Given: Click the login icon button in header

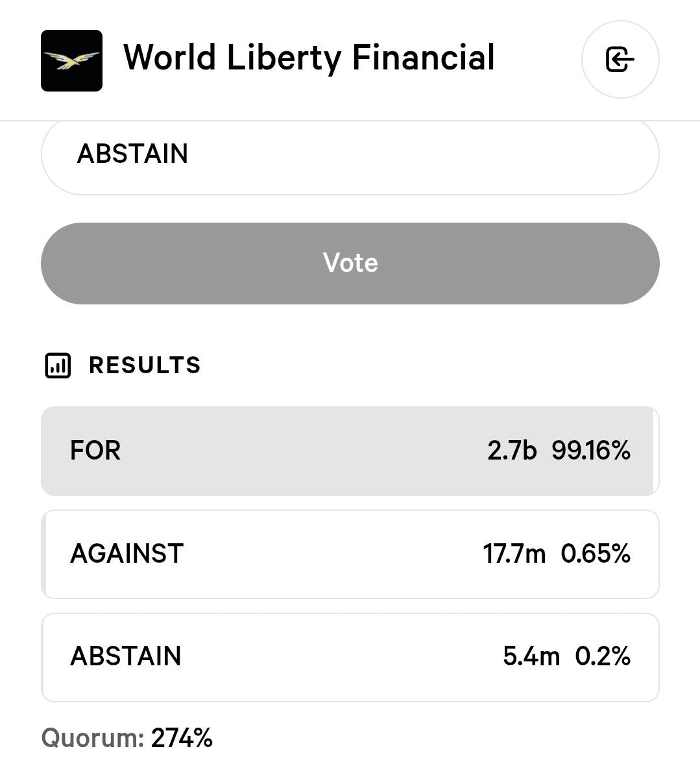Looking at the screenshot, I should pos(620,60).
